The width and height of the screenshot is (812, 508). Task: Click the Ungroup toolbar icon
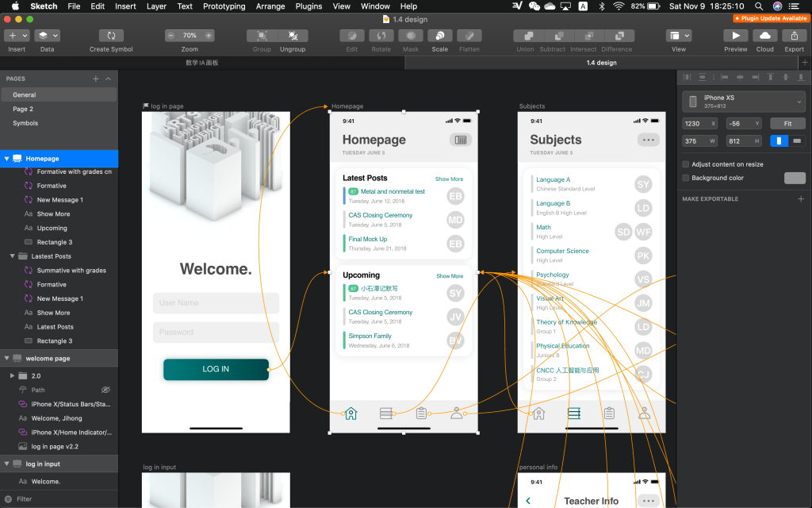(293, 36)
